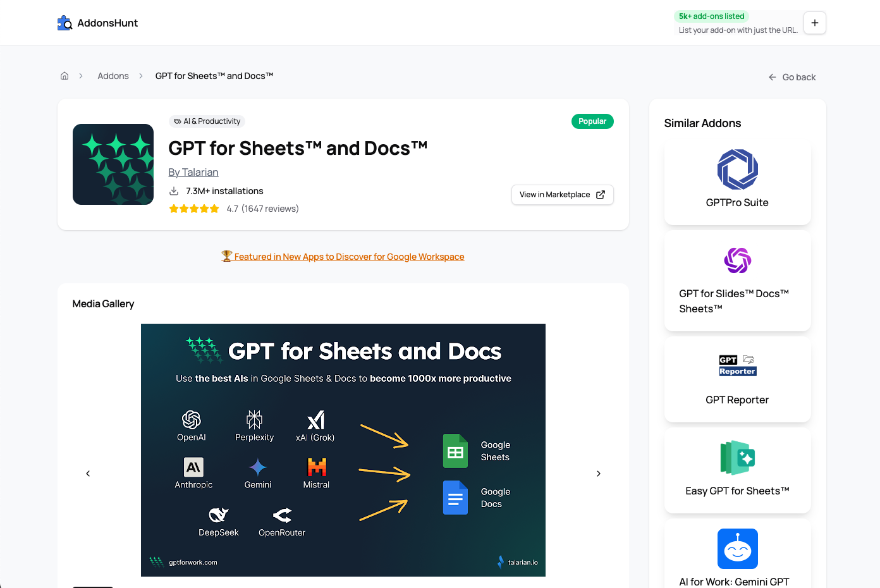Click the OpenRouter logo in gallery image

(x=282, y=515)
